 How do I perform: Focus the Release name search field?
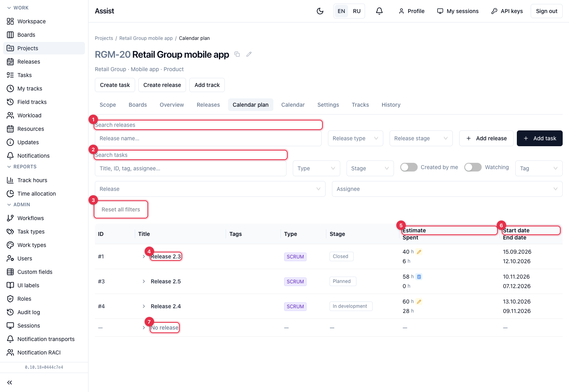click(208, 138)
